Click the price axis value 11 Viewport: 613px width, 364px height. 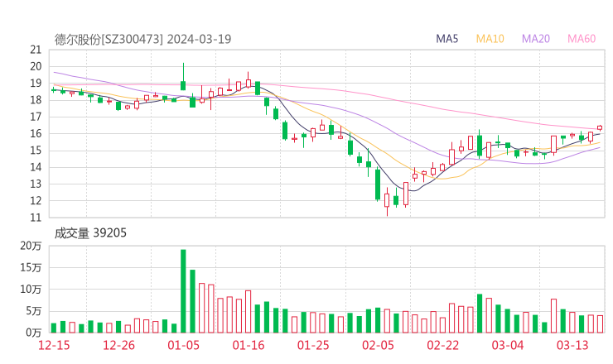click(x=36, y=218)
